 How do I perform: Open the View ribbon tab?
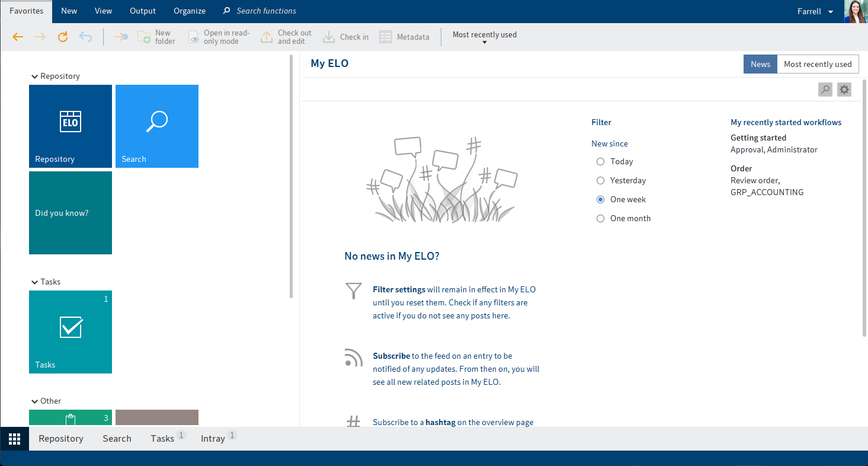coord(103,11)
